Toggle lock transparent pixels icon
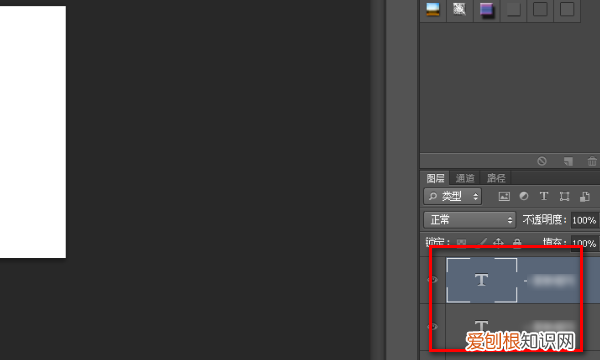The image size is (600, 360). tap(462, 243)
